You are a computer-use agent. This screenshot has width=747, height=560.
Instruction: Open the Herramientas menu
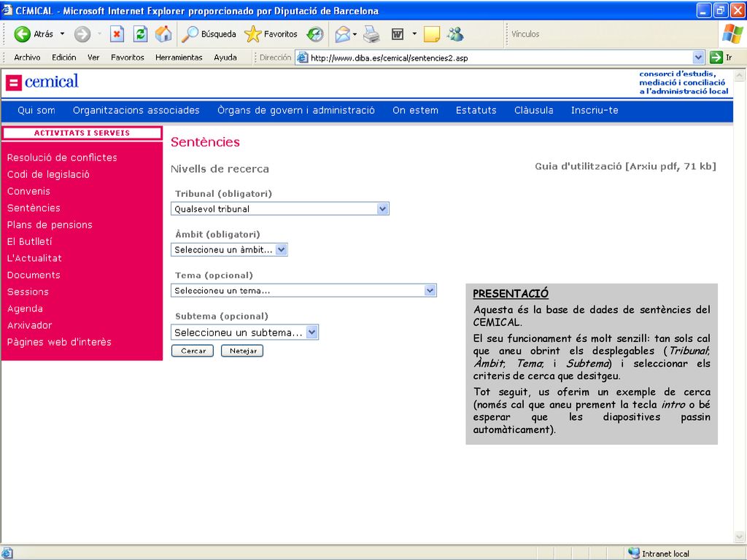(x=179, y=57)
